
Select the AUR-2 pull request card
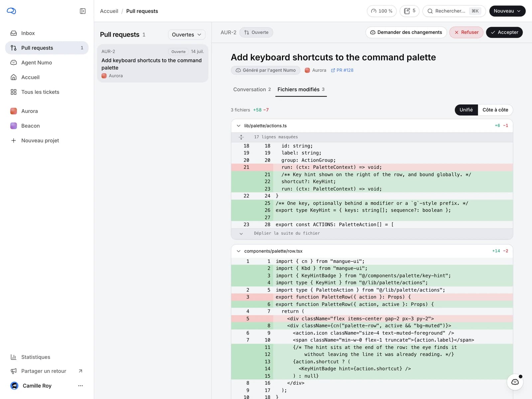point(153,63)
